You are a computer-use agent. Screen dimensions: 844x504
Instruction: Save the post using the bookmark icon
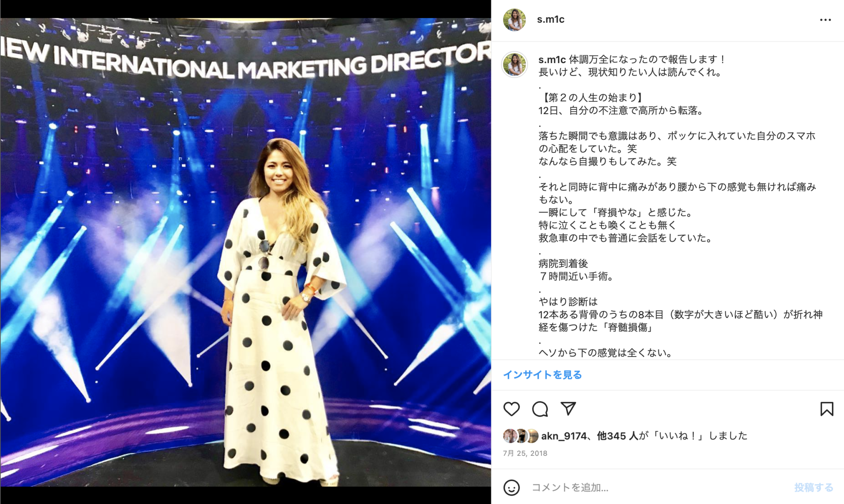point(827,409)
